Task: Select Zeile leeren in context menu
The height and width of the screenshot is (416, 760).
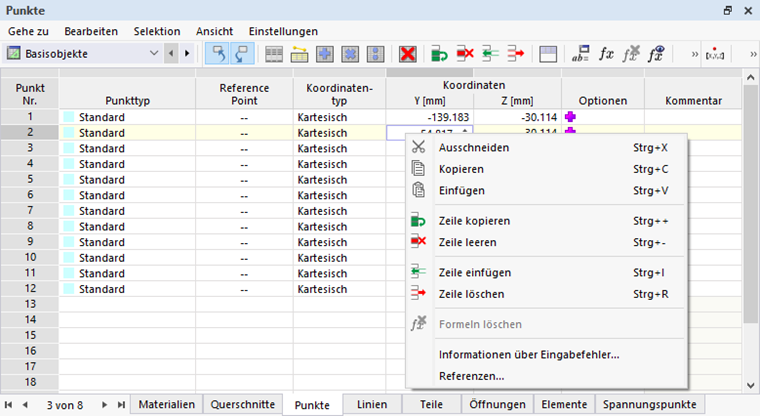Action: 547,242
